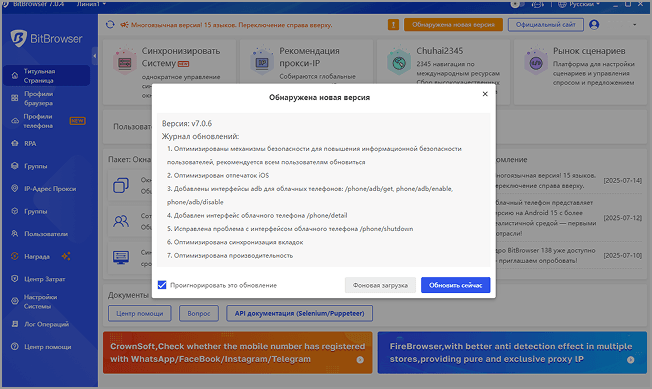
Task: Open the 2025-07-10 BitBrowser 138 announcement
Action: pyautogui.click(x=569, y=255)
